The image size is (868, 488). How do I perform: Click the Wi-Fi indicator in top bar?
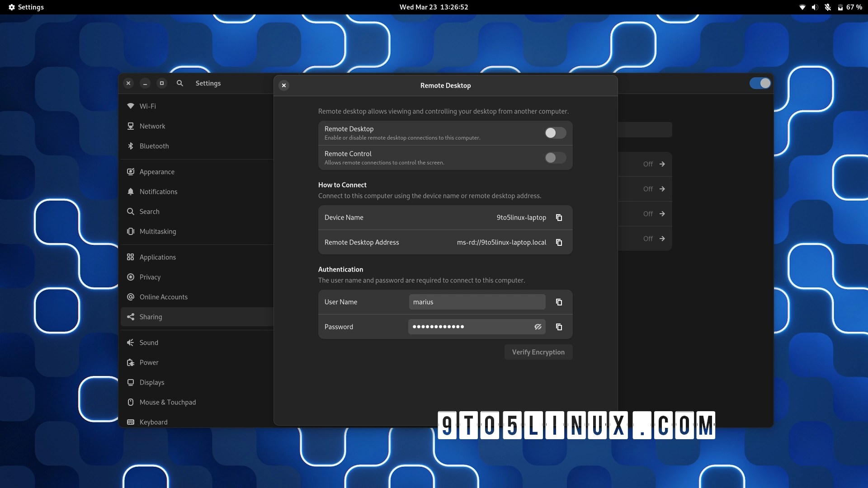point(802,7)
